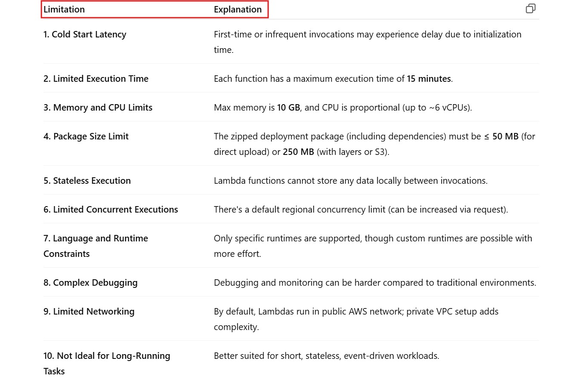Click the Package Size Limit entry
The image size is (583, 392).
point(86,136)
